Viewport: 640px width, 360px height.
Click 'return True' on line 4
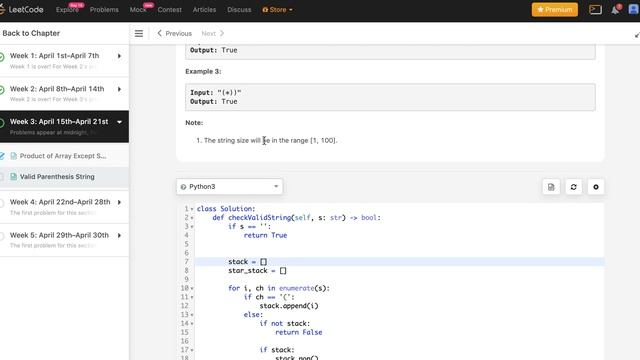[265, 236]
